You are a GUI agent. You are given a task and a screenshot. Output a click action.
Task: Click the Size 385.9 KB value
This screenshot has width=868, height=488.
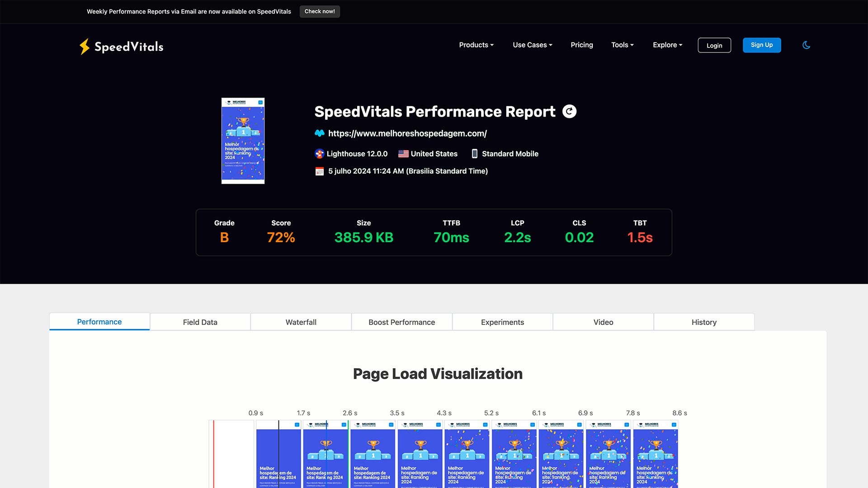(364, 238)
